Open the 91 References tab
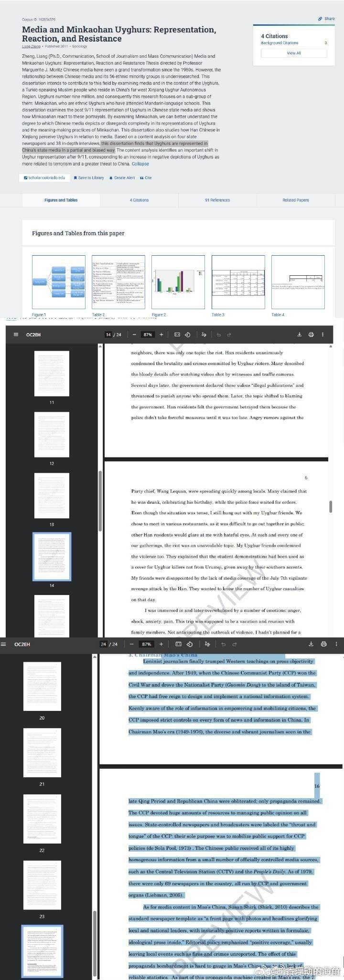This screenshot has height=980, width=344. (217, 200)
